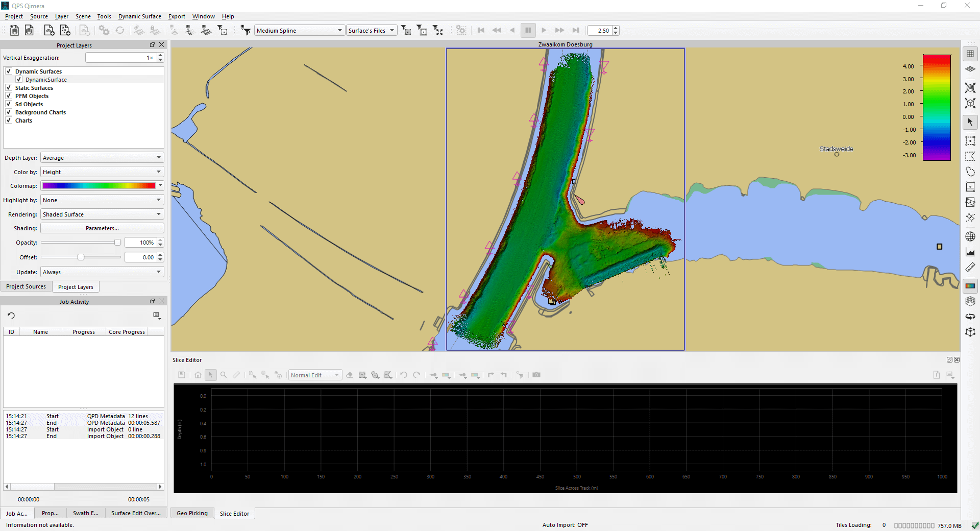
Task: Toggle the color legend icon in right toolbar
Action: pos(970,286)
